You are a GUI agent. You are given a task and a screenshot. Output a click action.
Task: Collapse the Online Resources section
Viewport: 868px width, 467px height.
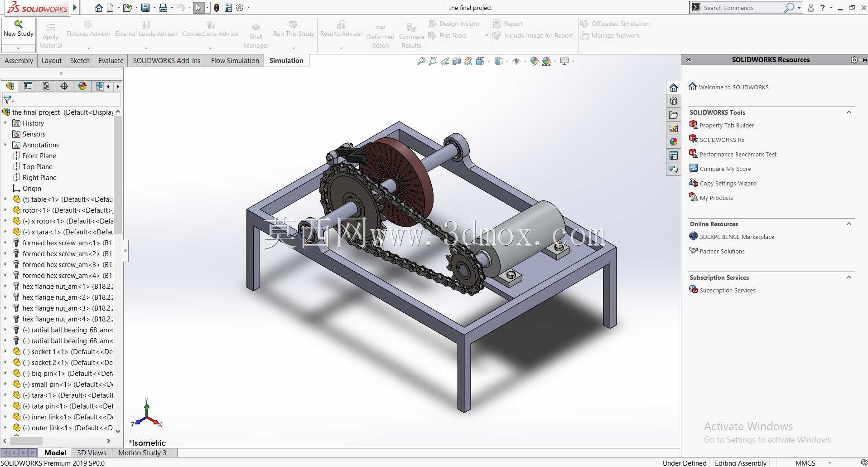849,224
